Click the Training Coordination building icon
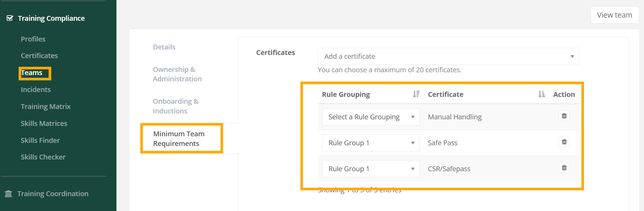644x211 pixels. pos(8,194)
